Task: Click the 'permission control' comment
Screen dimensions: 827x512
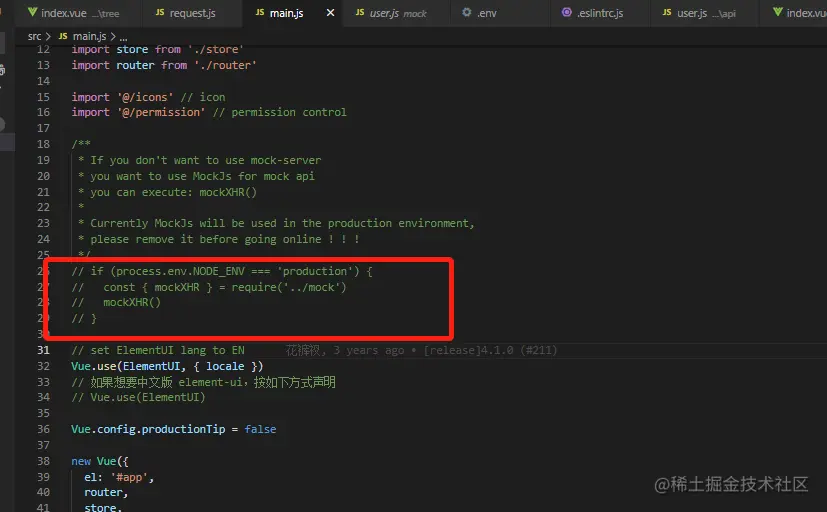Action: tap(289, 112)
